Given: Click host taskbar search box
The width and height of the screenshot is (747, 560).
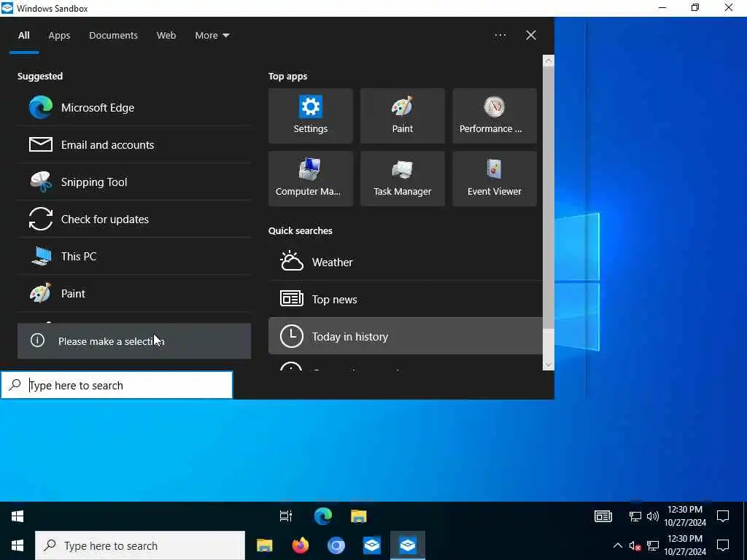Looking at the screenshot, I should pyautogui.click(x=140, y=545).
